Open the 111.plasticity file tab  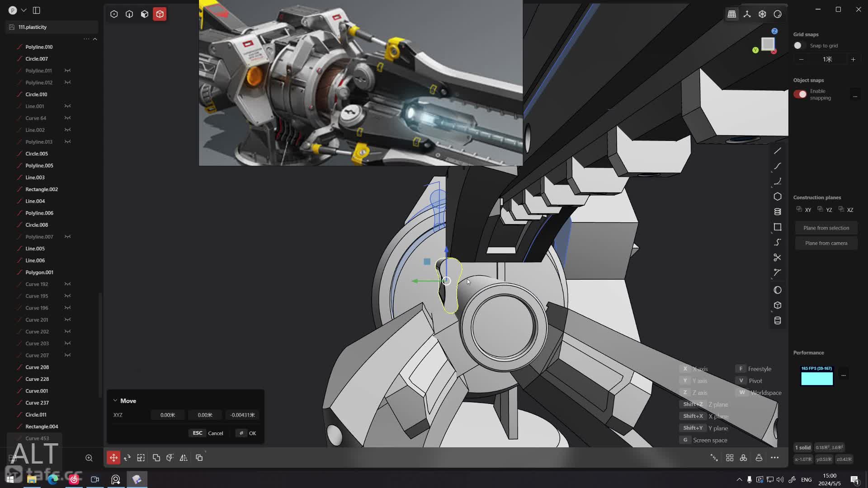coord(52,27)
